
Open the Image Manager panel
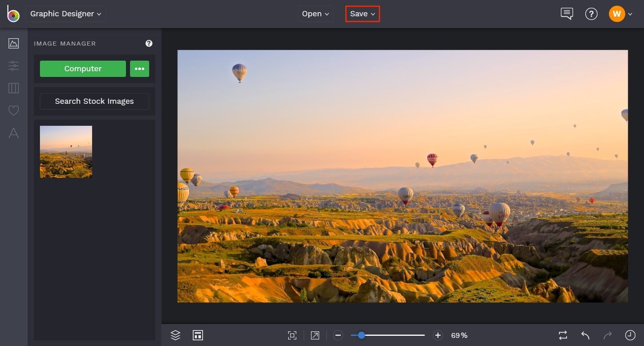click(x=13, y=43)
